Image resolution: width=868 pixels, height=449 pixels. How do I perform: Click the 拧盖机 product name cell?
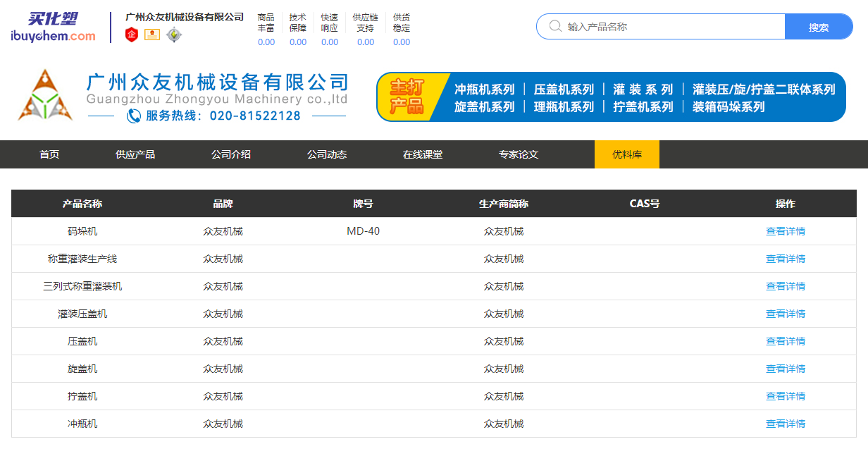click(82, 396)
